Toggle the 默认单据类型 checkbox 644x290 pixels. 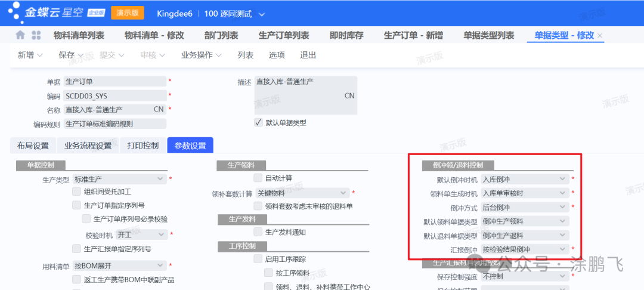(258, 122)
